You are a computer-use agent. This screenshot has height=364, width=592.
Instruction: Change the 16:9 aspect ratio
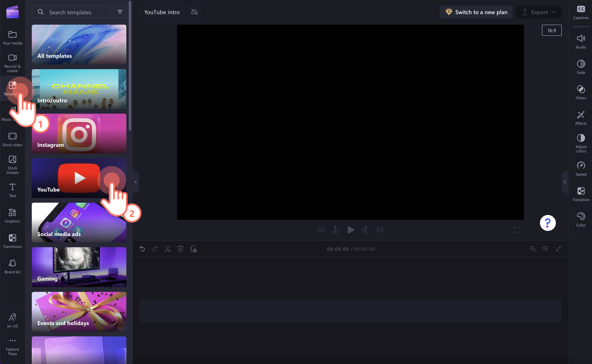(551, 30)
